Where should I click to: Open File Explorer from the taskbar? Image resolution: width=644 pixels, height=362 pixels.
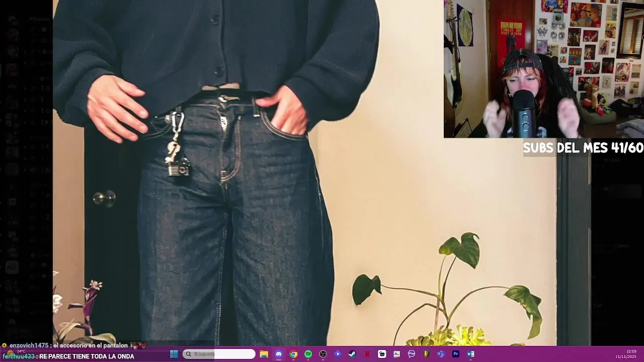tap(264, 354)
